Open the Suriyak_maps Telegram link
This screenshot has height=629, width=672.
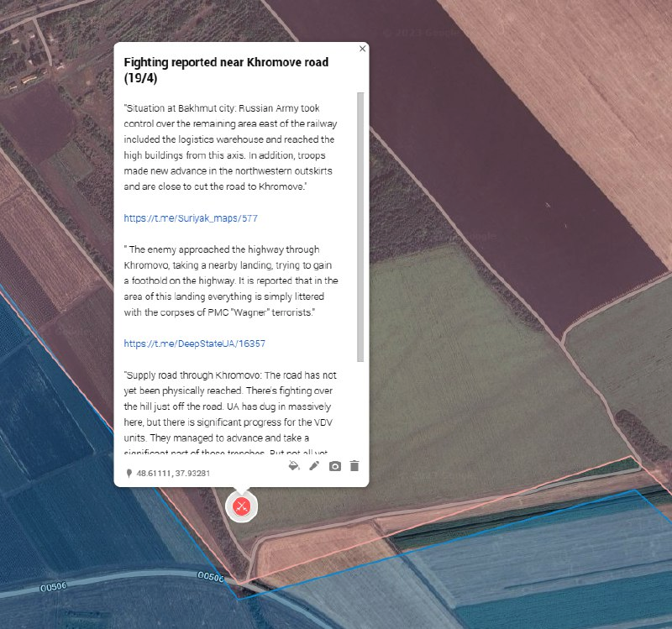(x=191, y=218)
